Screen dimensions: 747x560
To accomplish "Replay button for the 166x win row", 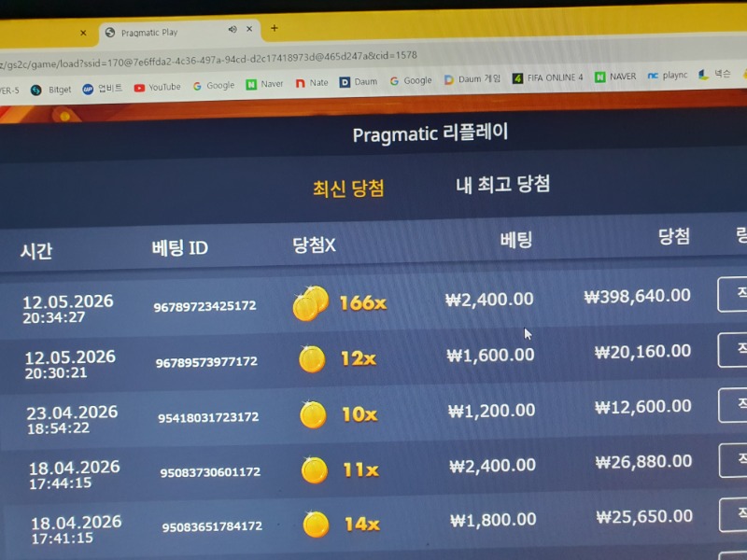I will (733, 294).
